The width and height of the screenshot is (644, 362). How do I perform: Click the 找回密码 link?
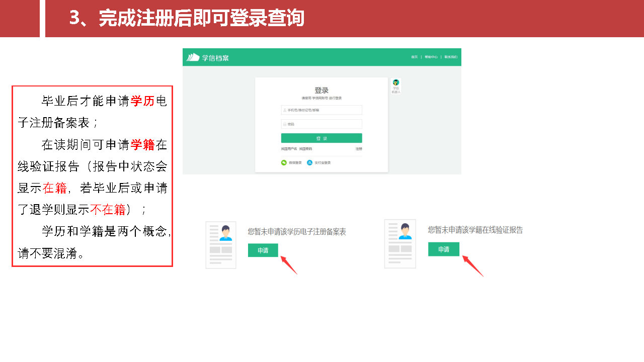pos(305,149)
